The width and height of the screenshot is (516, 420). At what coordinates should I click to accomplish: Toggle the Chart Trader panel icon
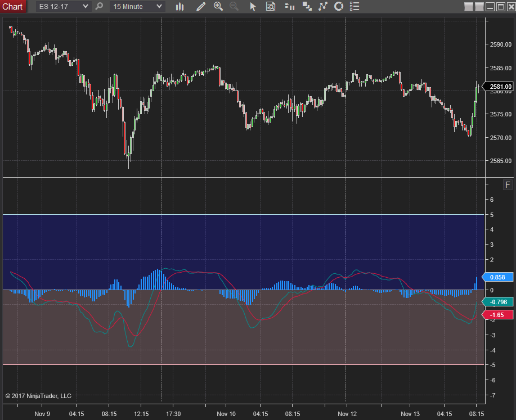tap(290, 7)
